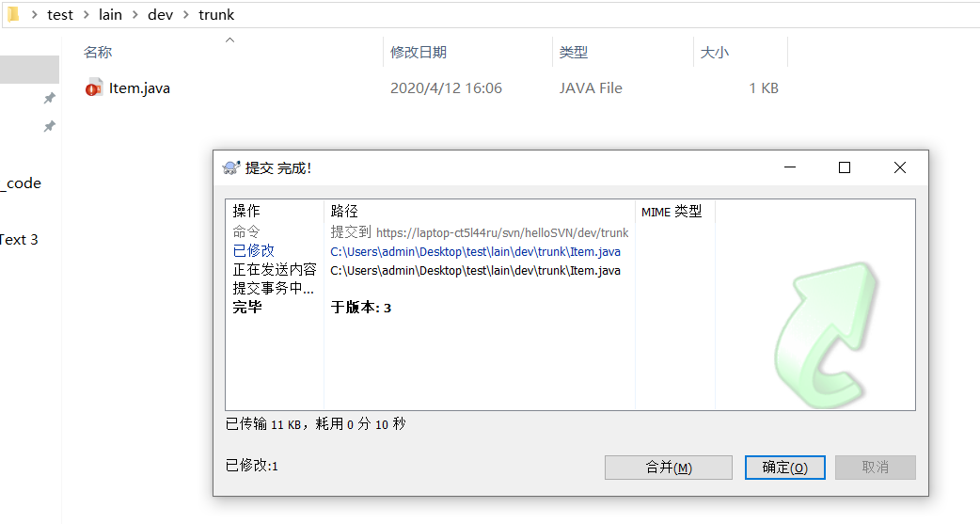Expand chevron before 'test' in breadcrumb
Viewport: 980px width, 524px height.
[35, 14]
